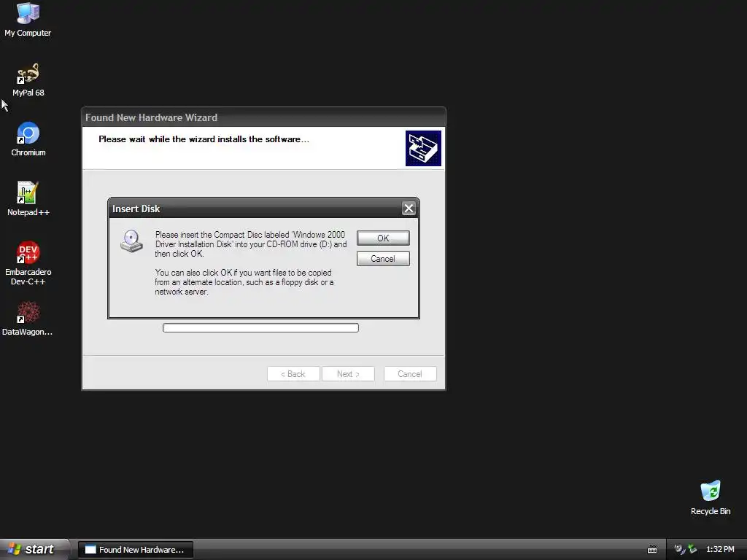Click the disabled Next button in wizard
Screen dimensions: 747x560
click(348, 374)
